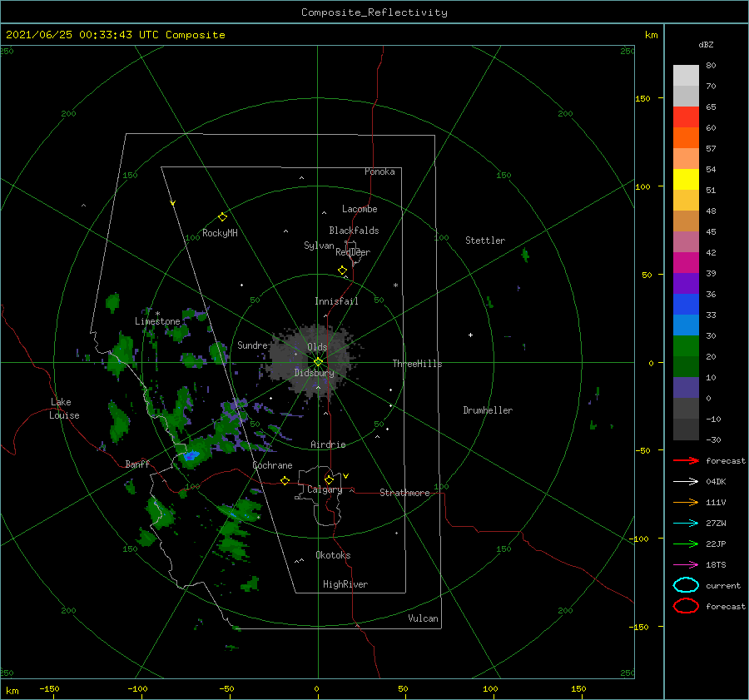
Task: Click the ThreeHills label
Action: point(418,364)
